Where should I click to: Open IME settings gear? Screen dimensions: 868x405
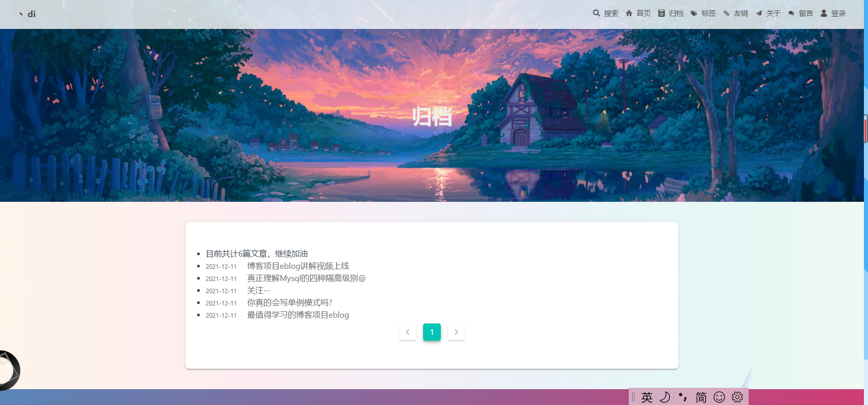click(x=737, y=397)
